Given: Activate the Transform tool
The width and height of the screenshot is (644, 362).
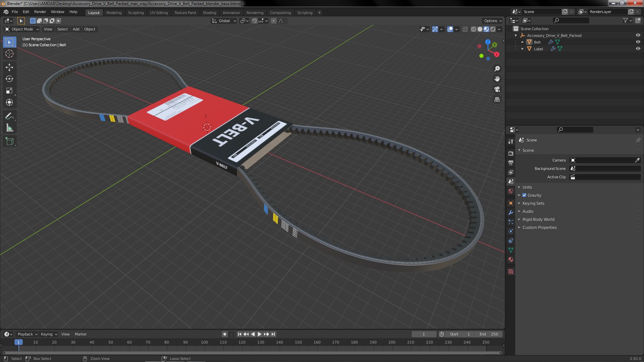Looking at the screenshot, I should pos(9,102).
